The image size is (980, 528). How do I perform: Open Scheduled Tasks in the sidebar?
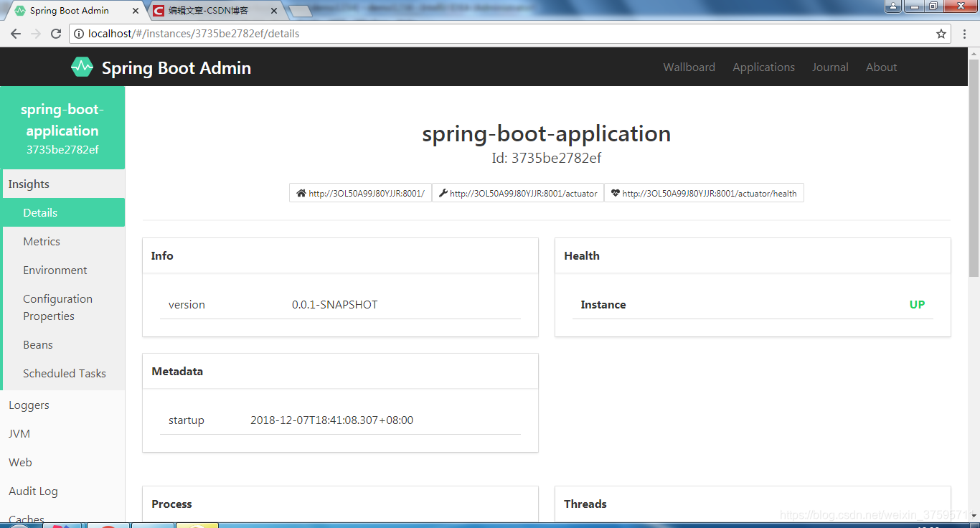point(62,373)
